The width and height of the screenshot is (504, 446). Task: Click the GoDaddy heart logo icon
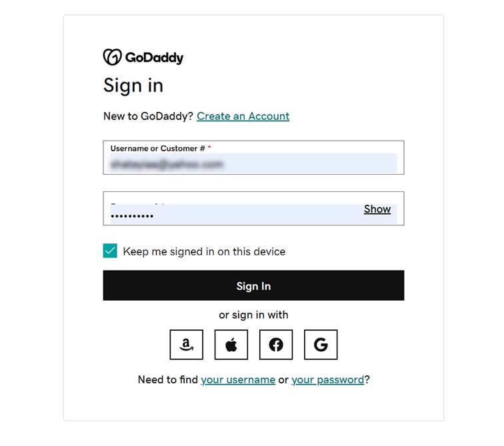pyautogui.click(x=112, y=57)
